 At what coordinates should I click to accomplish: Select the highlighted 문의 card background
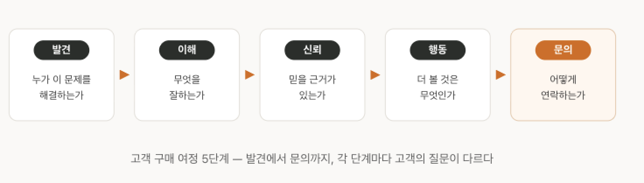click(x=563, y=111)
